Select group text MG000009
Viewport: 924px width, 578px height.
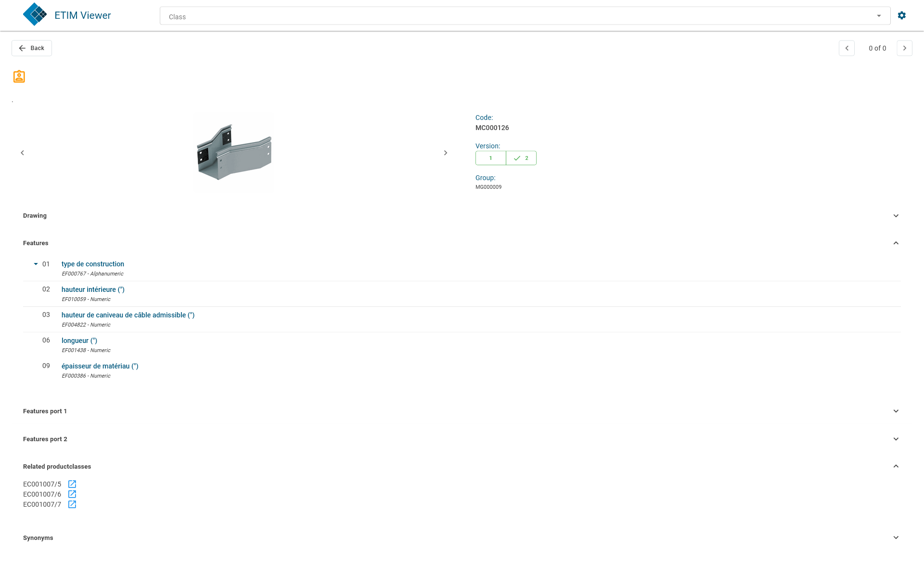pyautogui.click(x=488, y=187)
